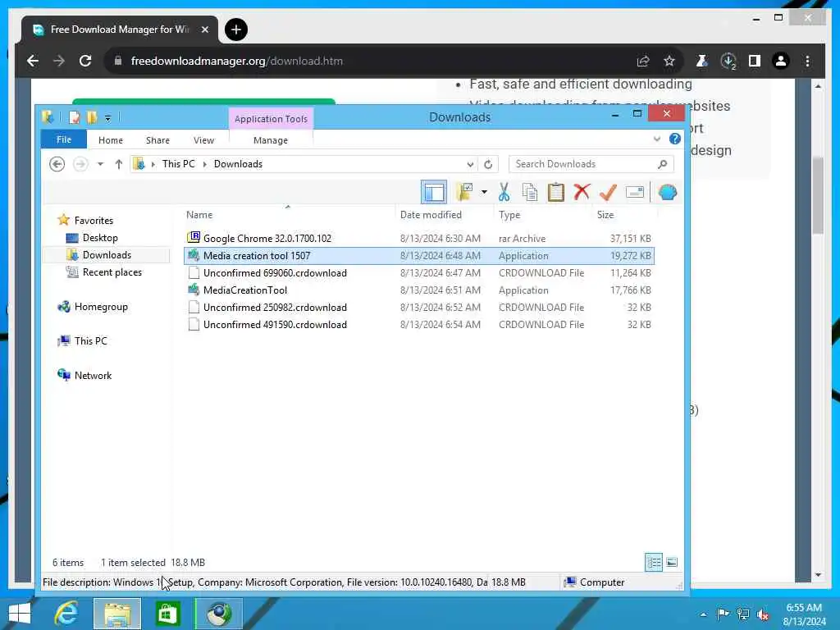Sort files by the Name column header
The width and height of the screenshot is (840, 630).
(x=199, y=215)
